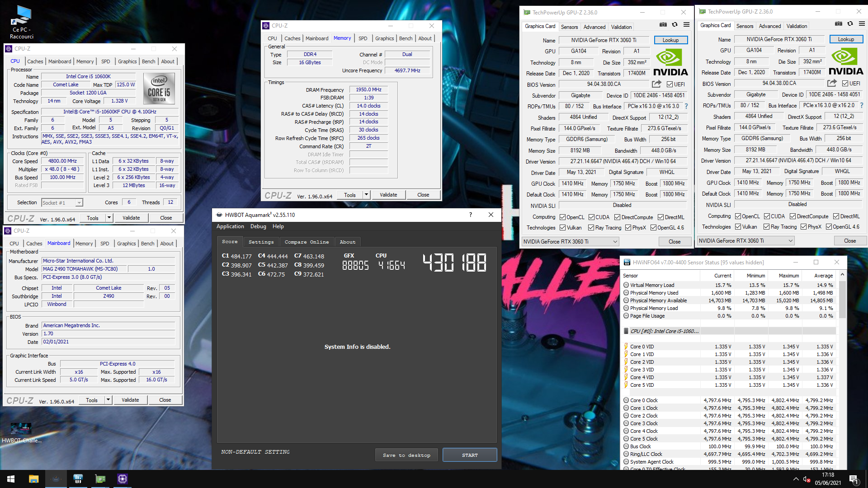Viewport: 868px width, 488px height.
Task: Click Lookup button in the left GPU-Z window
Action: (x=670, y=40)
